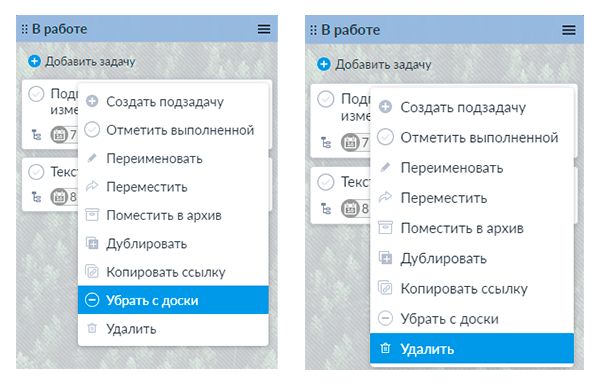Screen dimensions: 600x387
Task: Click pencil icon 'Переименовать' in left menu
Action: point(92,158)
